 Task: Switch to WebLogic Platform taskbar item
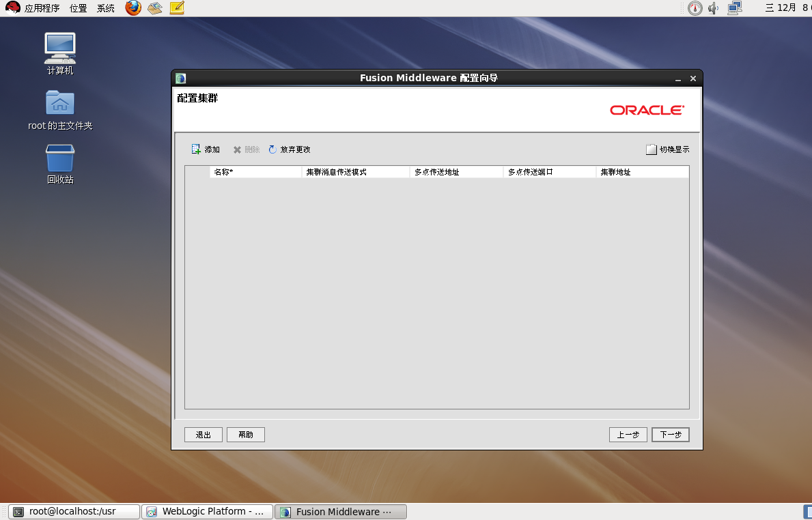coord(207,511)
